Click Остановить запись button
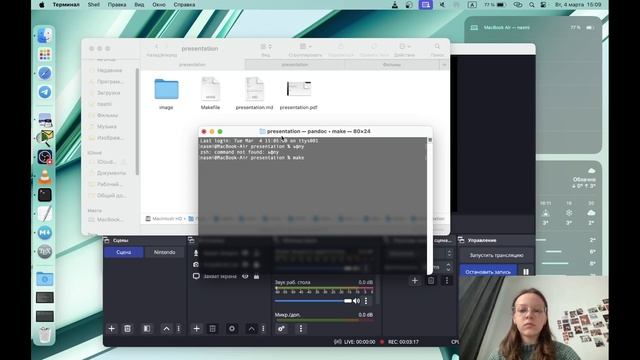 coord(488,271)
